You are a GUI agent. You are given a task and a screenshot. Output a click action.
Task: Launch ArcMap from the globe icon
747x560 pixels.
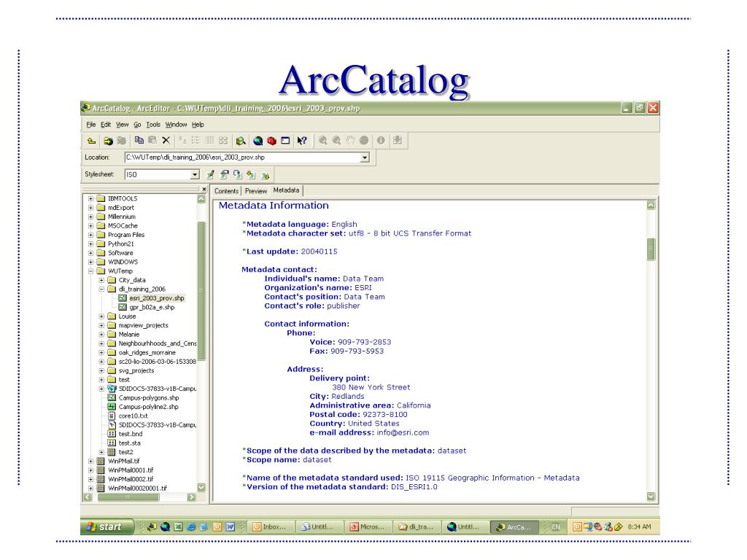(x=258, y=141)
